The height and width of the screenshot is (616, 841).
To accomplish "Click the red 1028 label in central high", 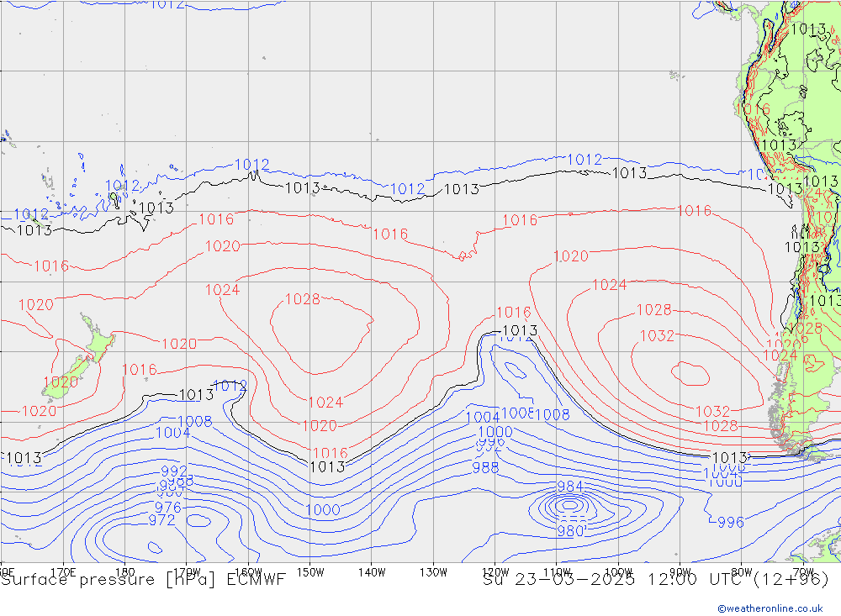I will click(x=303, y=299).
